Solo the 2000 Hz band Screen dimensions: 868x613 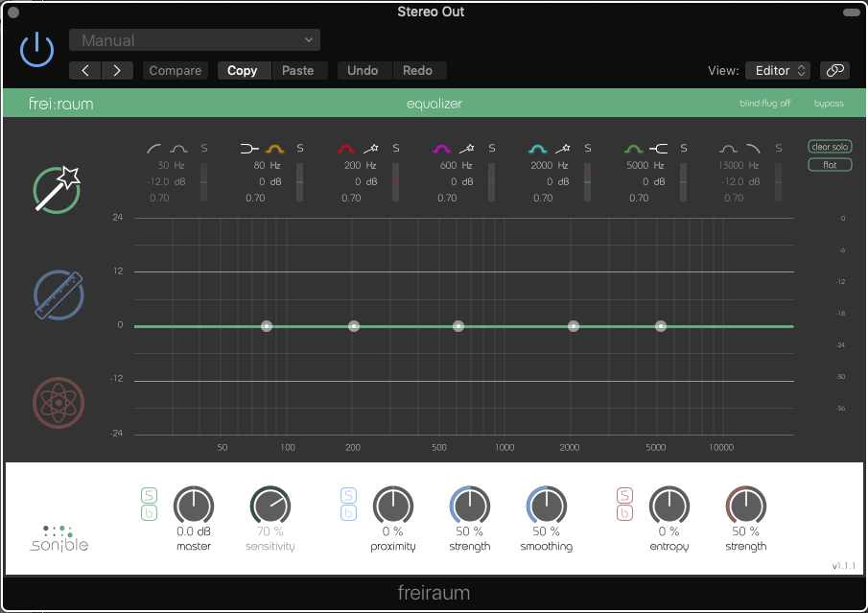click(588, 148)
